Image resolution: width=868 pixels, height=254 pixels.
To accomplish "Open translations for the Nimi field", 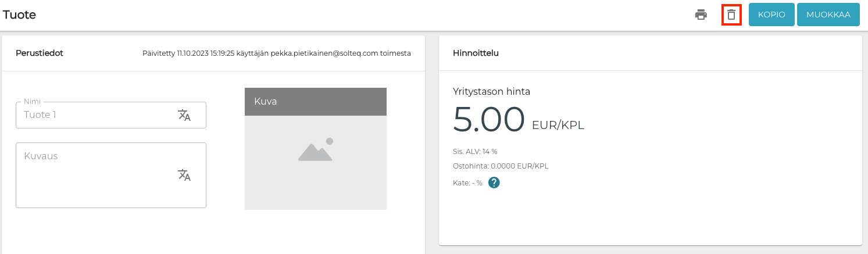I will pyautogui.click(x=184, y=115).
